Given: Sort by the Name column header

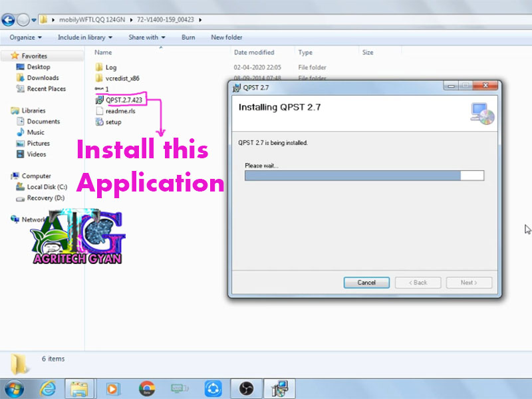Looking at the screenshot, I should (x=103, y=53).
